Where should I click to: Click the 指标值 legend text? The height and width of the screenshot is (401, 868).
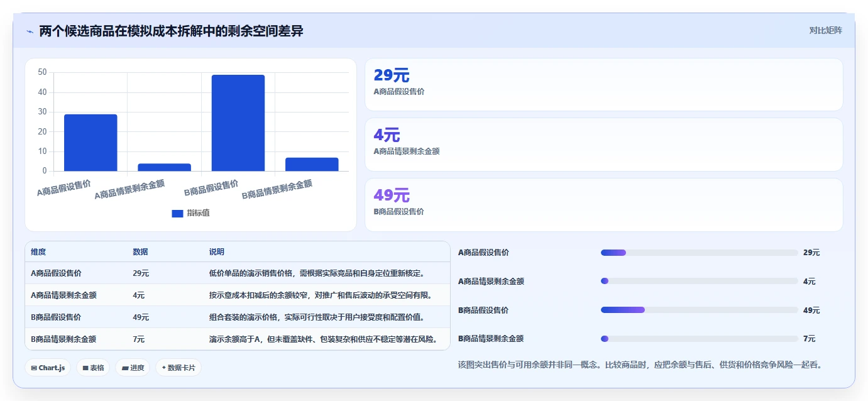tap(199, 214)
